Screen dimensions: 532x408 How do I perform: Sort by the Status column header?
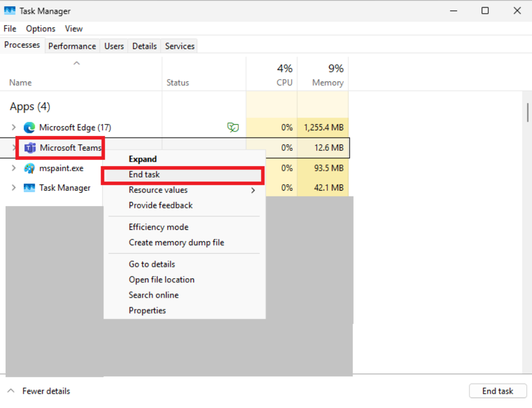178,83
